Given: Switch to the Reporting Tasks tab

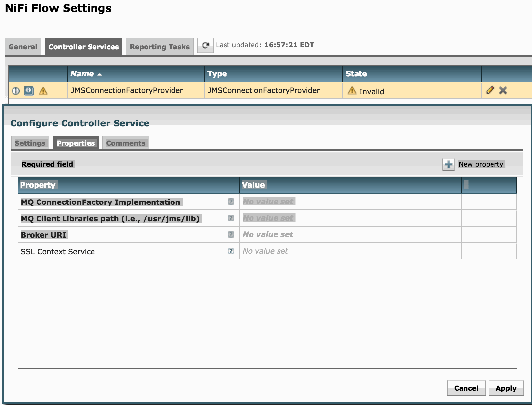Looking at the screenshot, I should 159,46.
